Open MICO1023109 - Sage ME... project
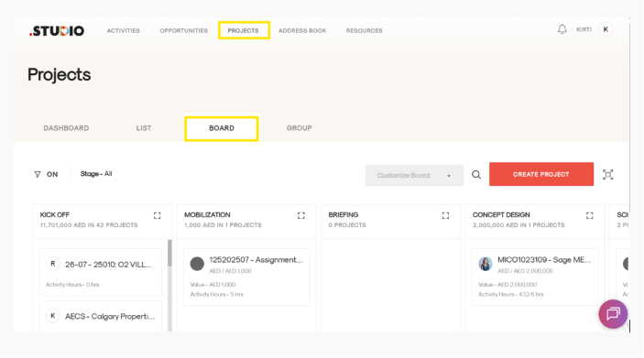Screen dimensions: 644x358 [544, 260]
